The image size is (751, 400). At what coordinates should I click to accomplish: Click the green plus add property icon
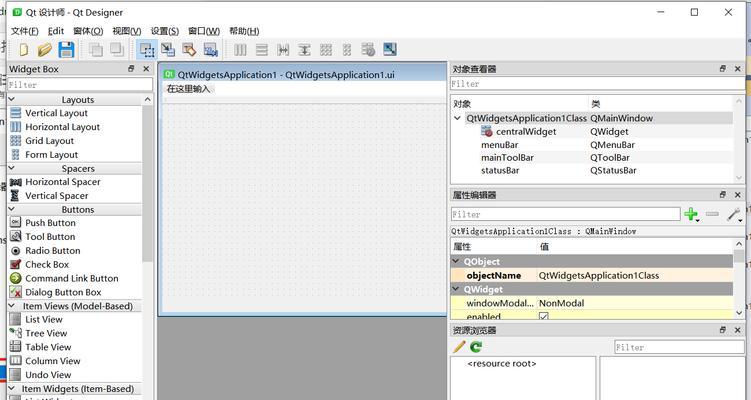(x=691, y=214)
